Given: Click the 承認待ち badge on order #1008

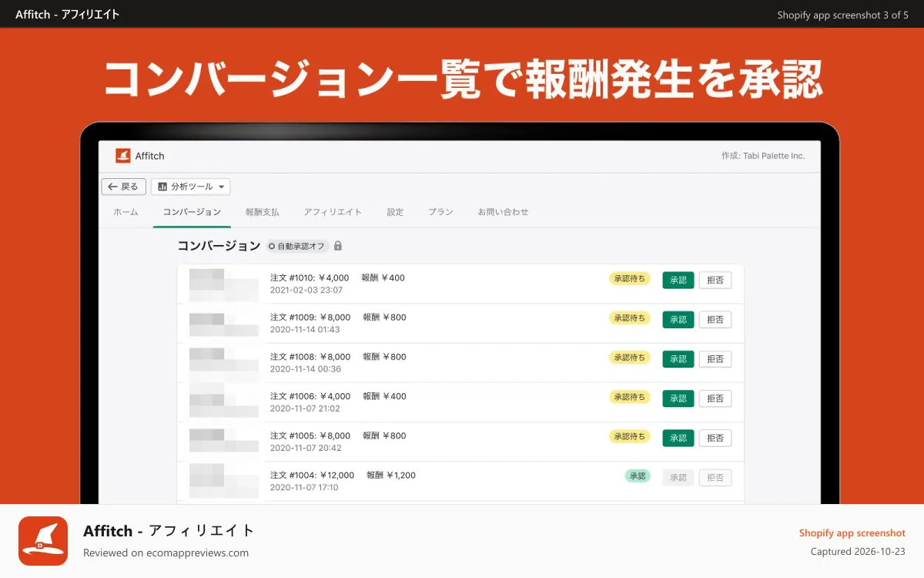Looking at the screenshot, I should [630, 357].
